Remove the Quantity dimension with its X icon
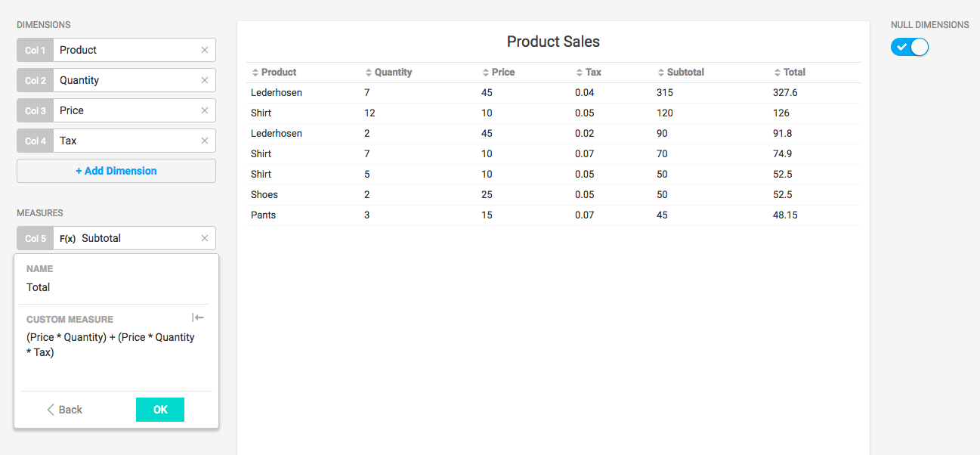 click(x=205, y=80)
